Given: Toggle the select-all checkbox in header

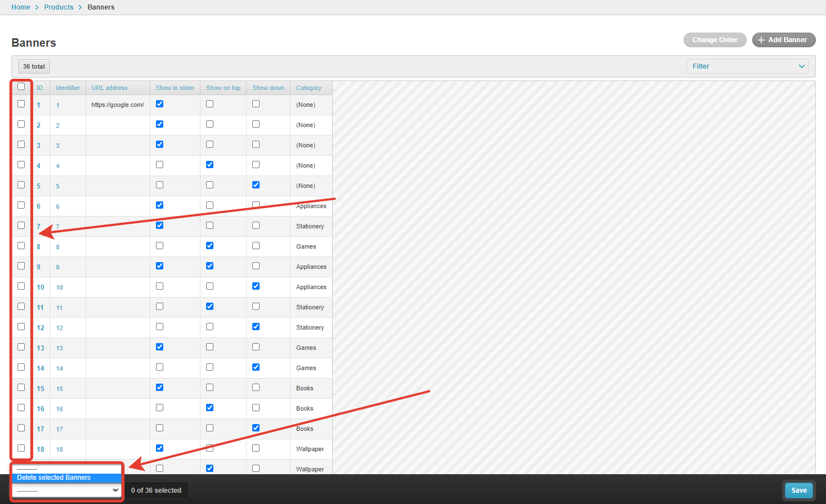Looking at the screenshot, I should point(21,87).
